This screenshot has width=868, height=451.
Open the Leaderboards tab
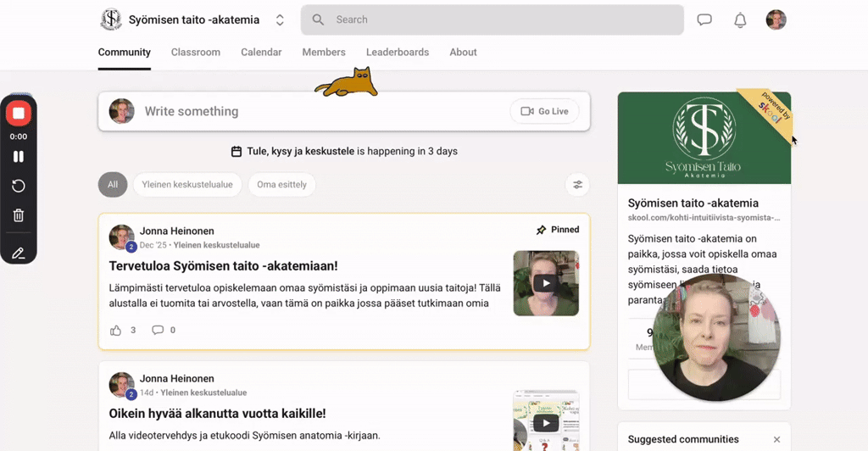[398, 52]
